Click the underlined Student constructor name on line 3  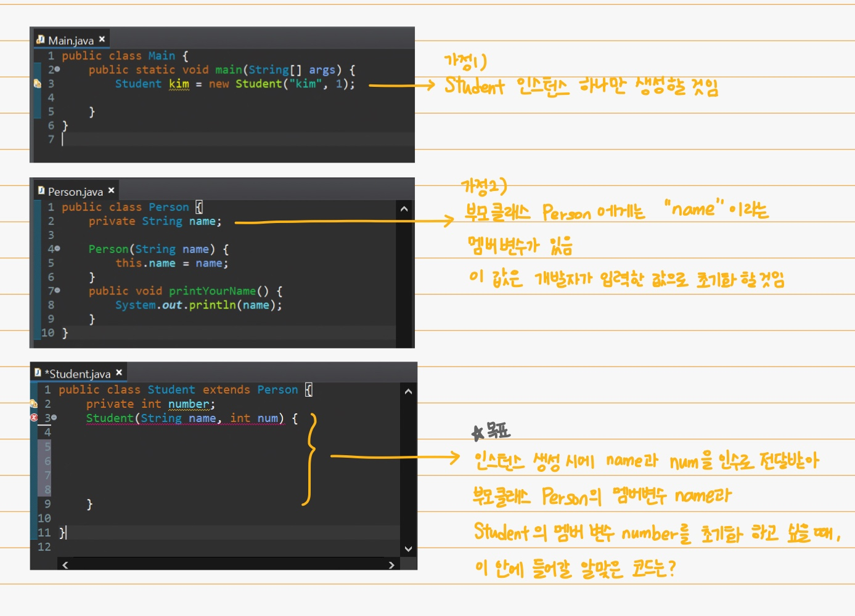point(110,418)
